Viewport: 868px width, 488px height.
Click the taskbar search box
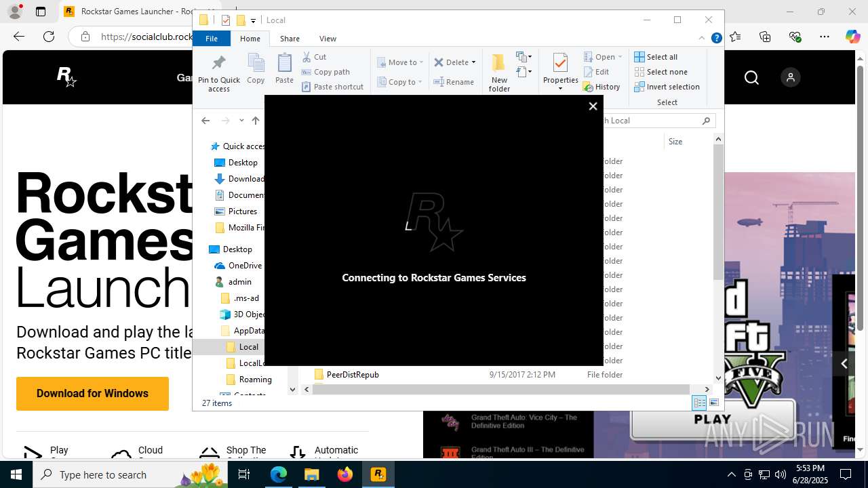coord(129,474)
